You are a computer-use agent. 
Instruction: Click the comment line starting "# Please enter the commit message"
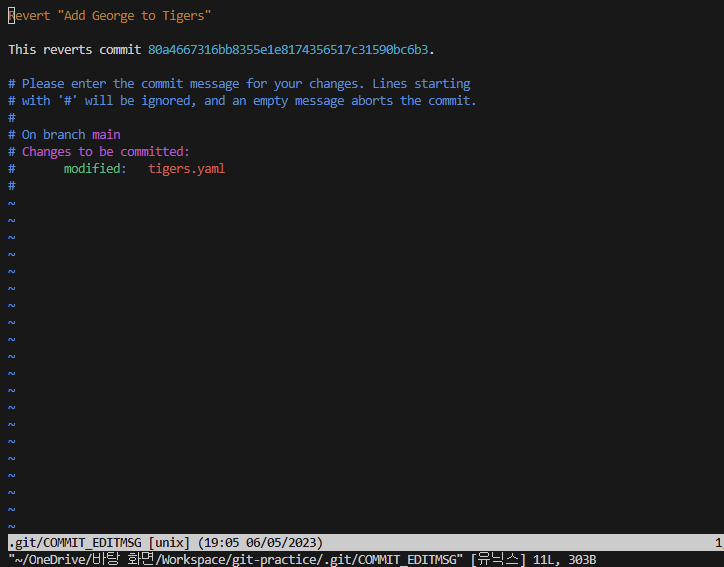(x=239, y=84)
